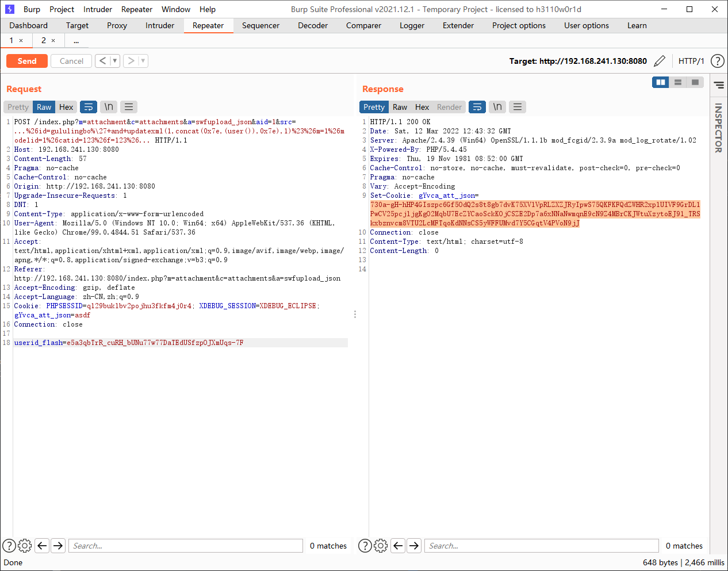Screen dimensions: 728x571
Task: Switch to the Dashboard tab
Action: click(x=29, y=25)
